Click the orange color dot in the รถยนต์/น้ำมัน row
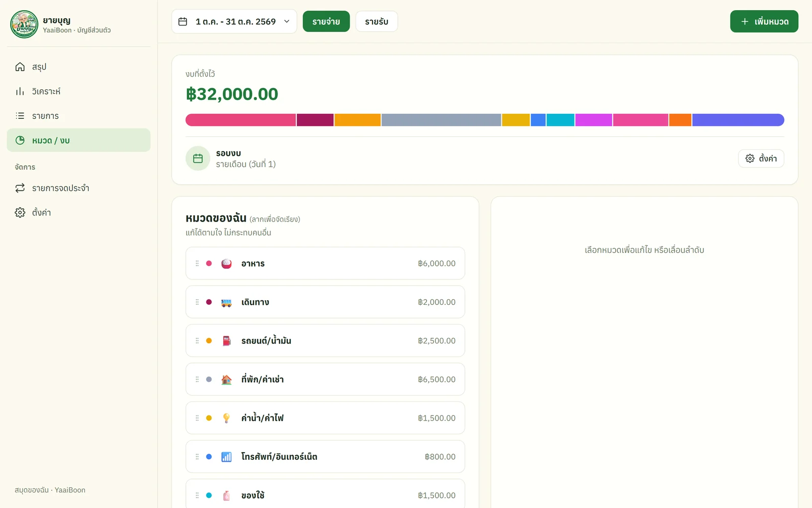This screenshot has height=508, width=812. tap(209, 341)
